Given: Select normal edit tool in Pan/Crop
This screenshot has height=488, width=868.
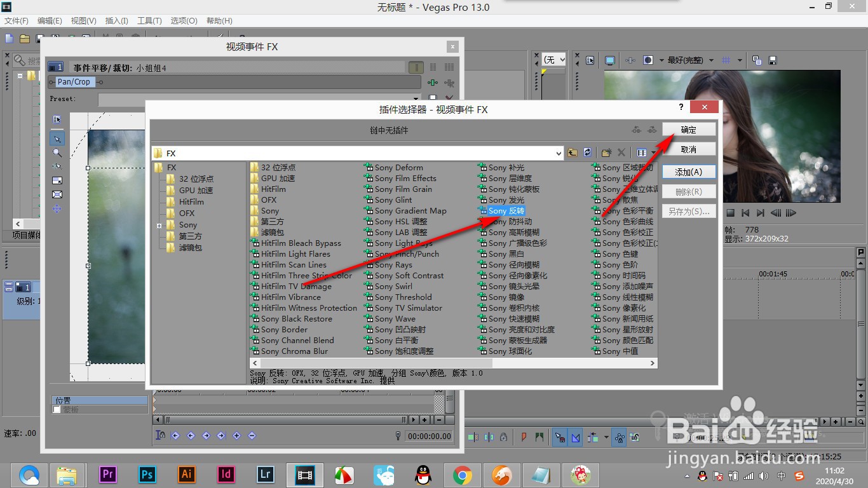Looking at the screenshot, I should click(x=57, y=139).
